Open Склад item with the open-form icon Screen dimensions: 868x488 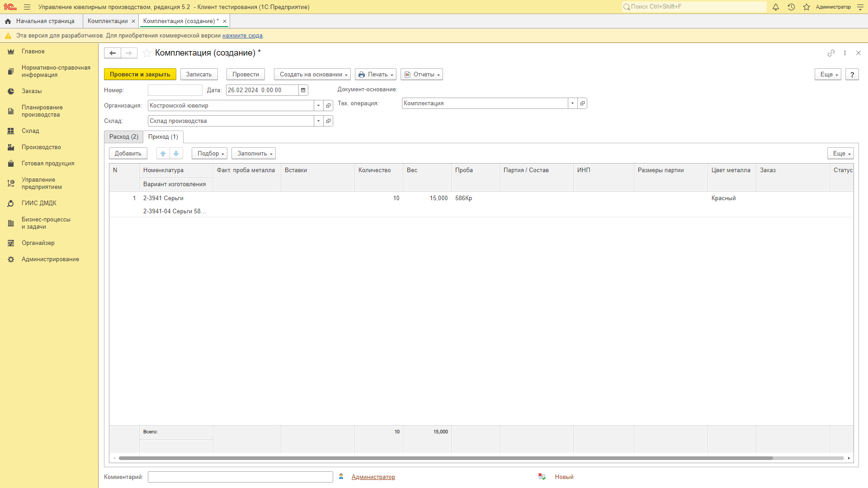tap(329, 121)
